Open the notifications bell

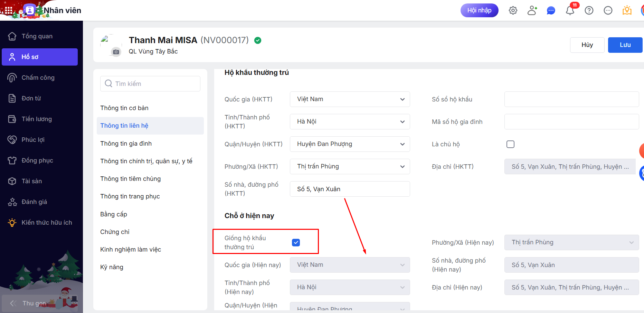570,11
